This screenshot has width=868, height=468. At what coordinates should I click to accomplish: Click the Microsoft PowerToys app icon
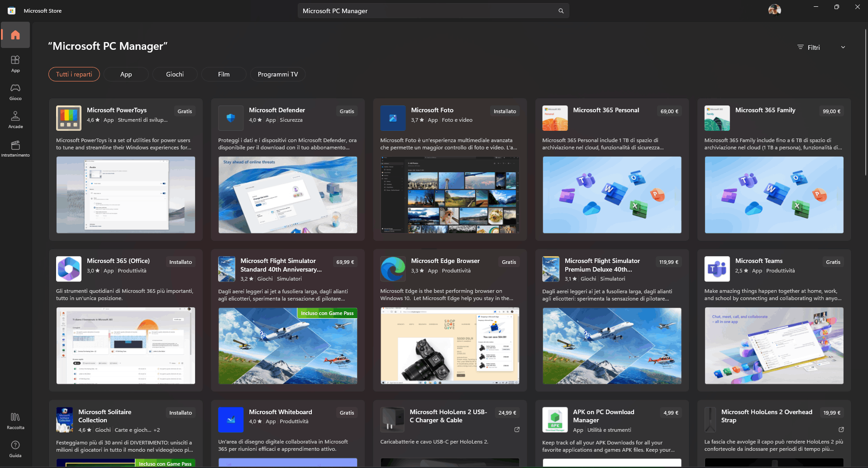(69, 118)
